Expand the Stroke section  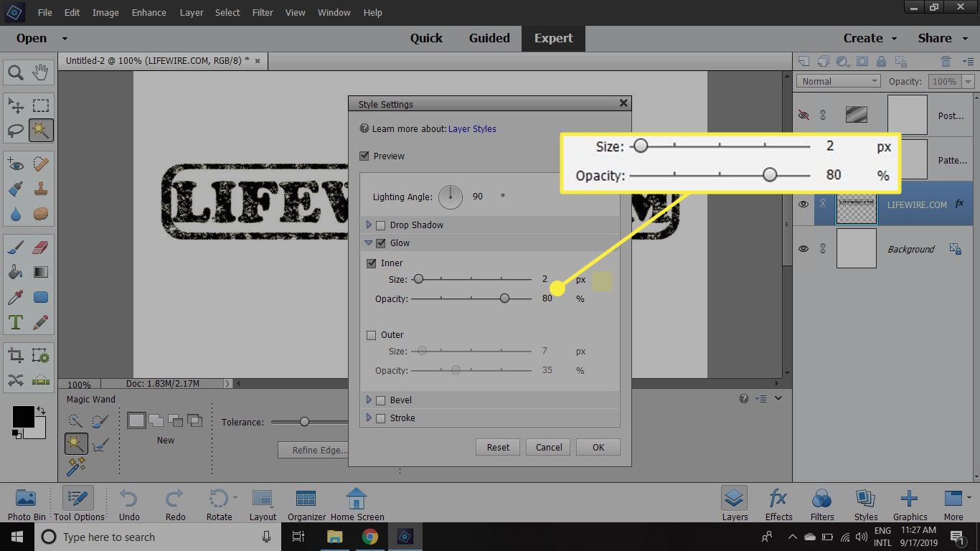(369, 418)
